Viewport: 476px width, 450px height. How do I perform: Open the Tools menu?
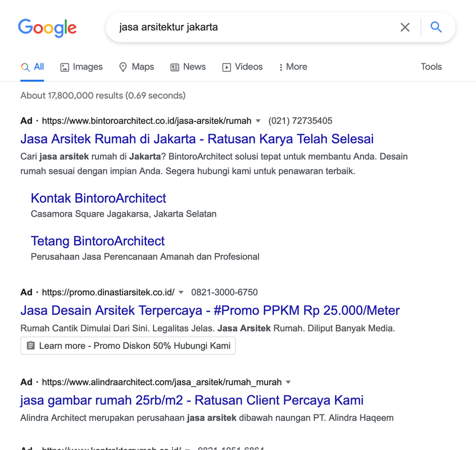pyautogui.click(x=431, y=67)
